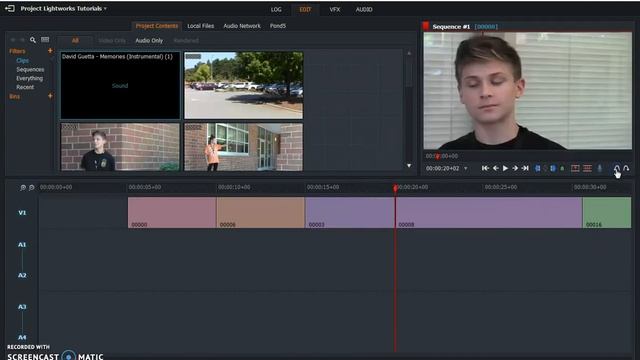
Task: Select the orange-shirt person building clip
Action: point(244,147)
